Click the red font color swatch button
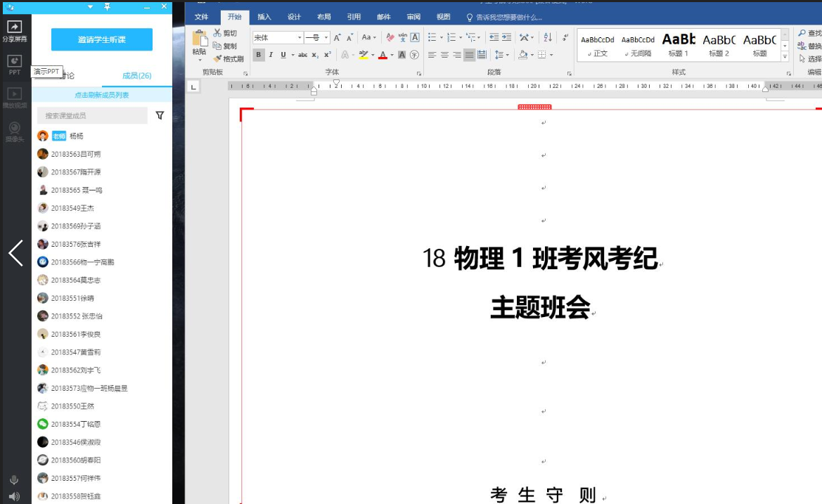The image size is (822, 504). (382, 55)
